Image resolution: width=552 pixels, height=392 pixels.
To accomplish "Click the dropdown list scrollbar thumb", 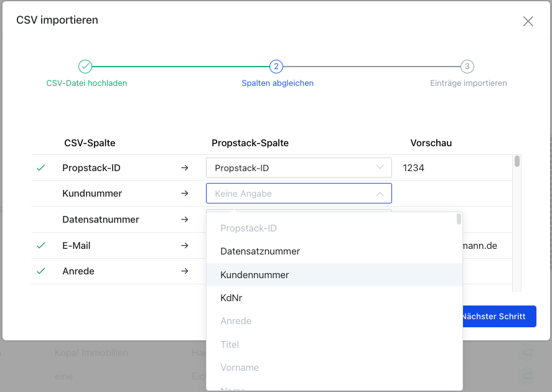I will coord(459,219).
